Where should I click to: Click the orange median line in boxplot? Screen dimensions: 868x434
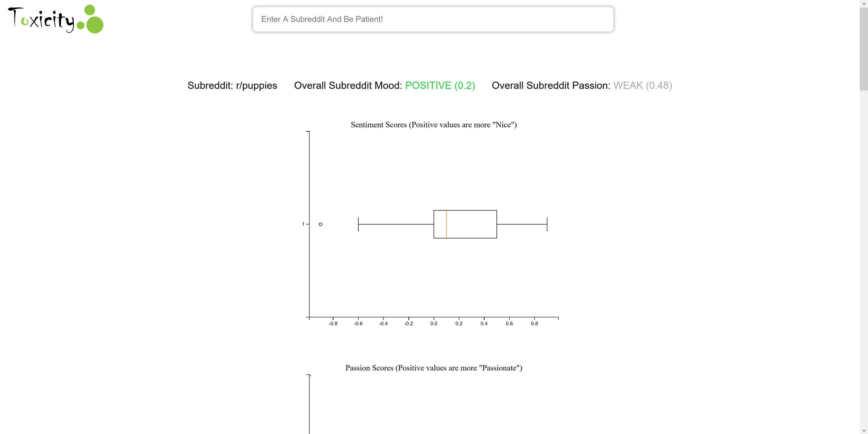click(x=446, y=224)
